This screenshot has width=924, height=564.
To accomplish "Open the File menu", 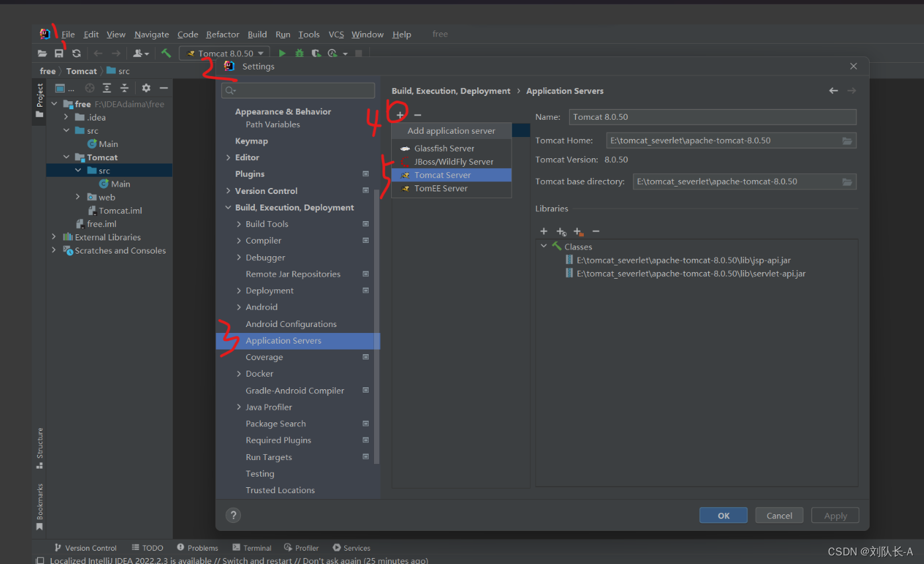I will (68, 34).
